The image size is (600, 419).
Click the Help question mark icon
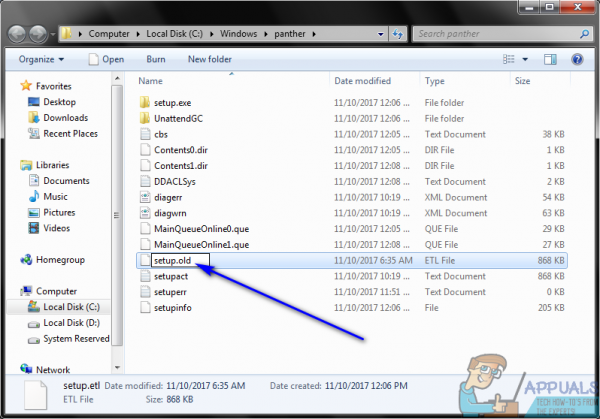577,59
